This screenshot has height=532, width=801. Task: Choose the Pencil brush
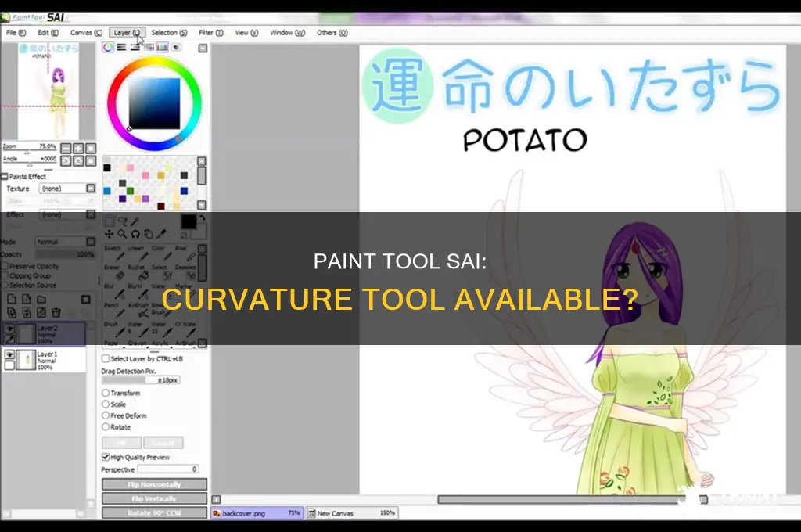(113, 311)
